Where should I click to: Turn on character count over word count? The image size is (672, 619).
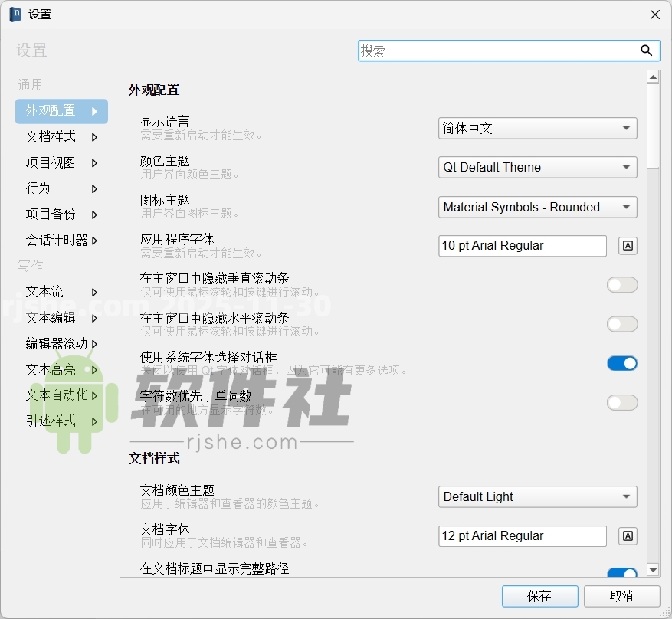[621, 402]
